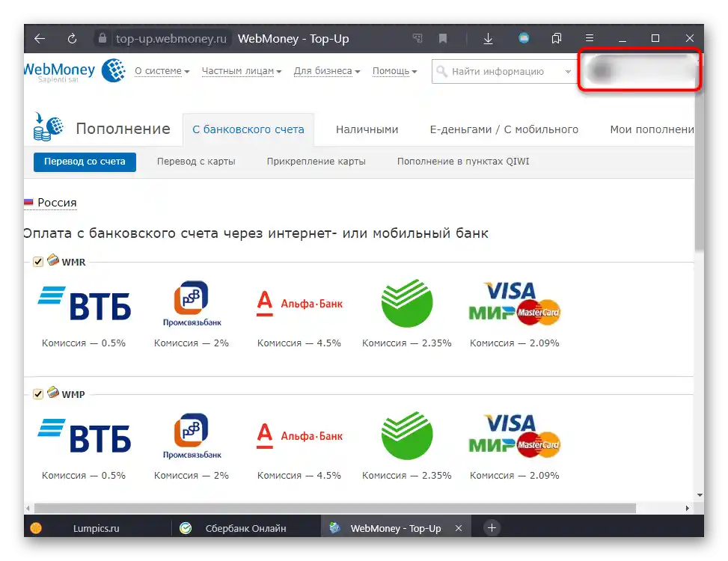The height and width of the screenshot is (561, 728).
Task: Click the blurred user account area
Action: 639,70
